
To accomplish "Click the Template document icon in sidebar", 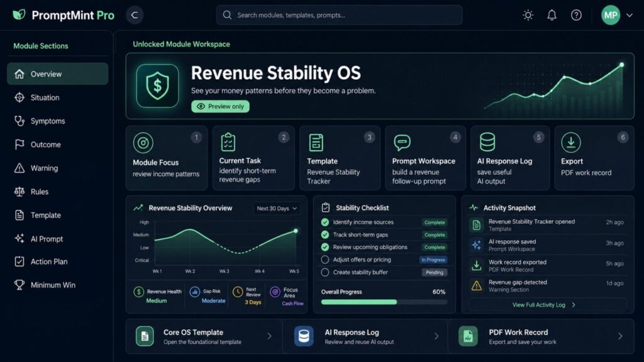I will click(x=19, y=215).
